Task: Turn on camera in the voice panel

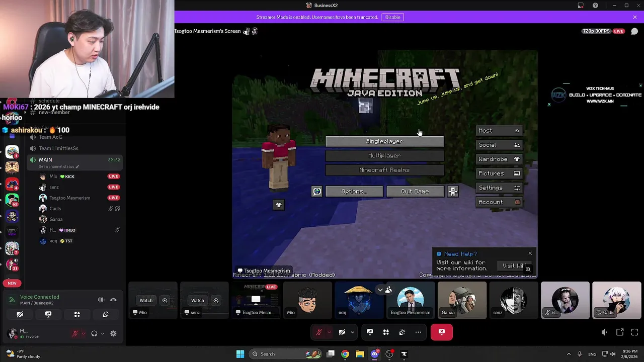Action: click(x=20, y=314)
